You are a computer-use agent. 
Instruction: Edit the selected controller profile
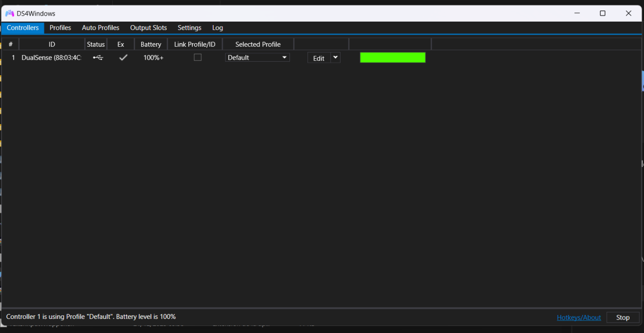click(x=318, y=58)
